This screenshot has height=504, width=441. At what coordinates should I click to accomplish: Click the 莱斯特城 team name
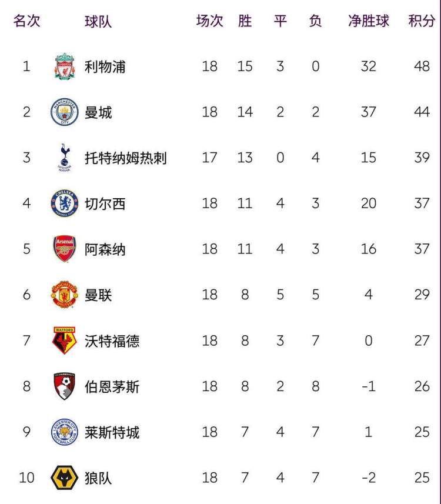point(112,432)
